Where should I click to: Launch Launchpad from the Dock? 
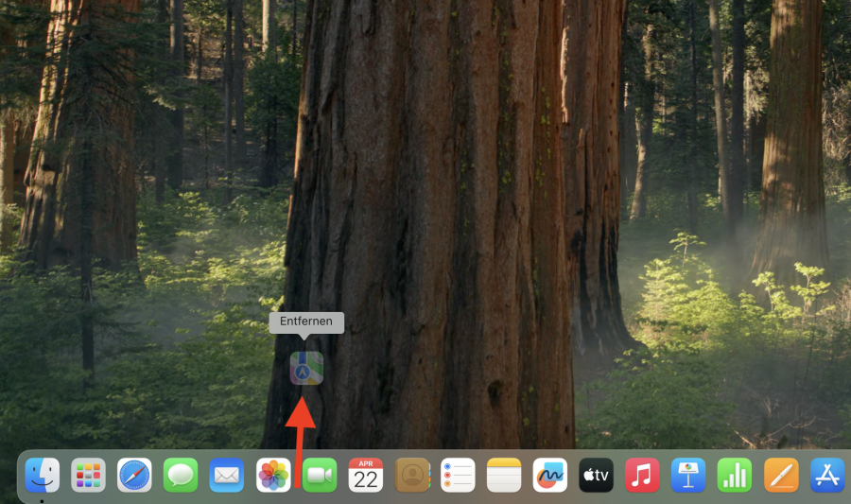coord(89,475)
